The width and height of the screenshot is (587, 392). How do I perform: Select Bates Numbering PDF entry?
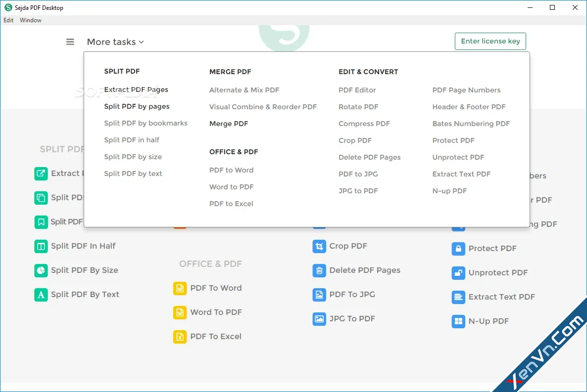471,124
